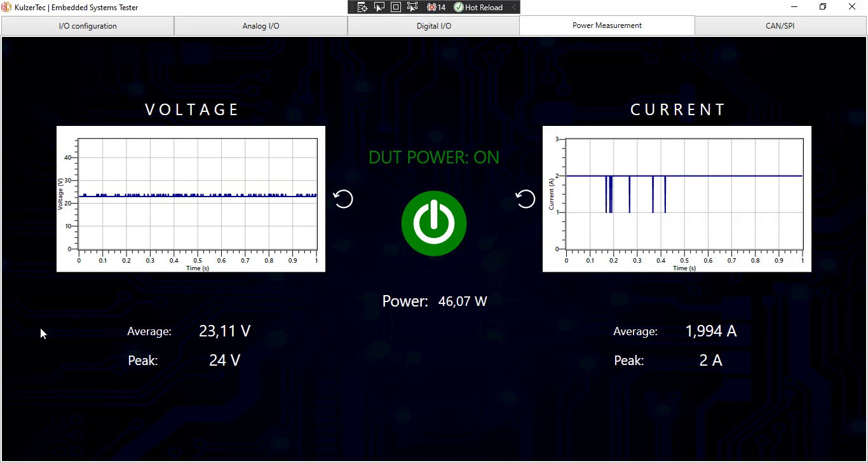The width and height of the screenshot is (868, 463).
Task: Collapse the debug toolbar with the chevron
Action: (x=514, y=7)
